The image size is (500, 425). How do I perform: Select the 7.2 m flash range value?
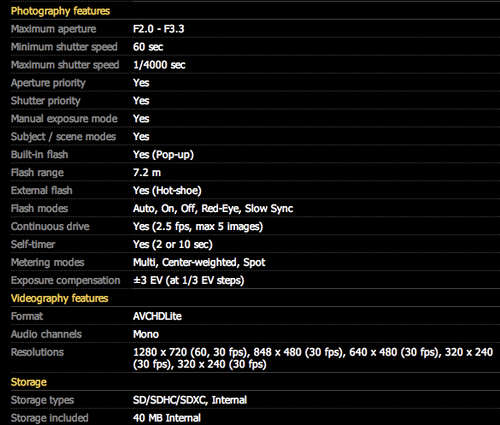(147, 173)
